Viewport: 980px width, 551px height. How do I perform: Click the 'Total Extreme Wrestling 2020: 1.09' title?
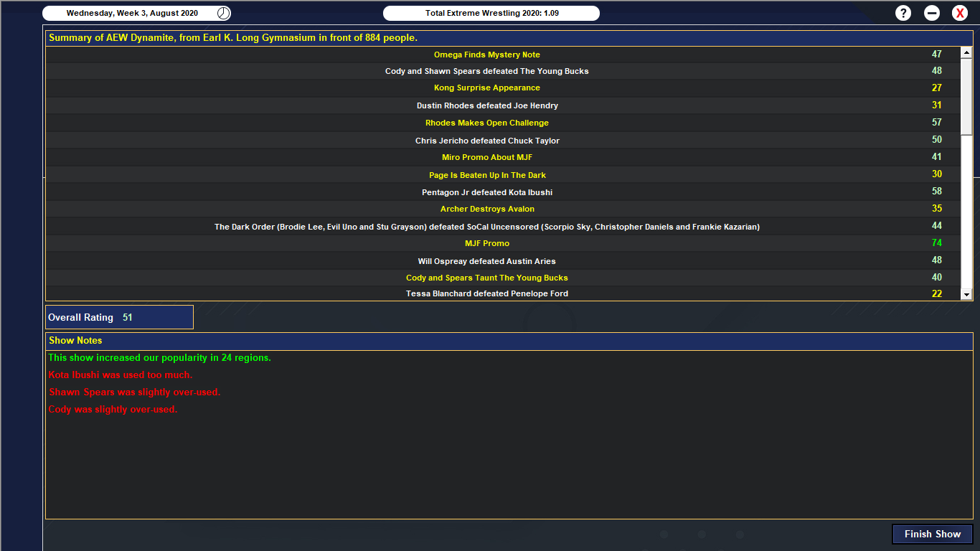pos(491,13)
